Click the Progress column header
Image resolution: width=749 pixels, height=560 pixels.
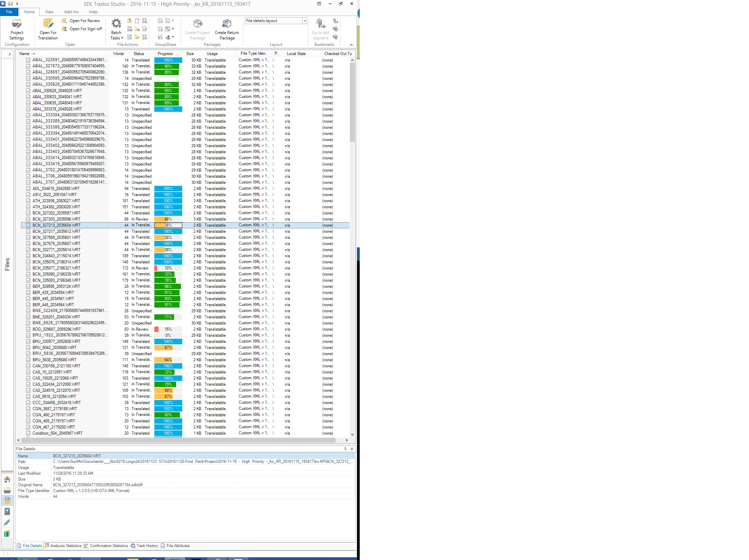point(165,54)
